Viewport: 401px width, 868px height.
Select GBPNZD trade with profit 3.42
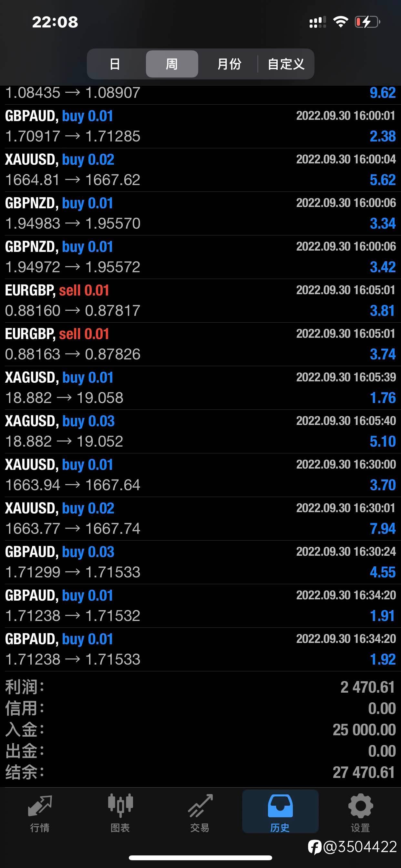(x=200, y=257)
